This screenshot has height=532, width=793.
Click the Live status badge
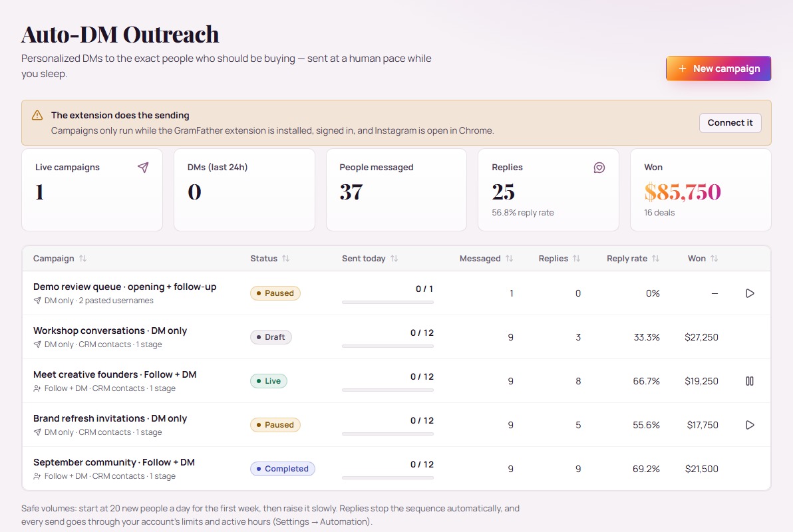click(269, 381)
